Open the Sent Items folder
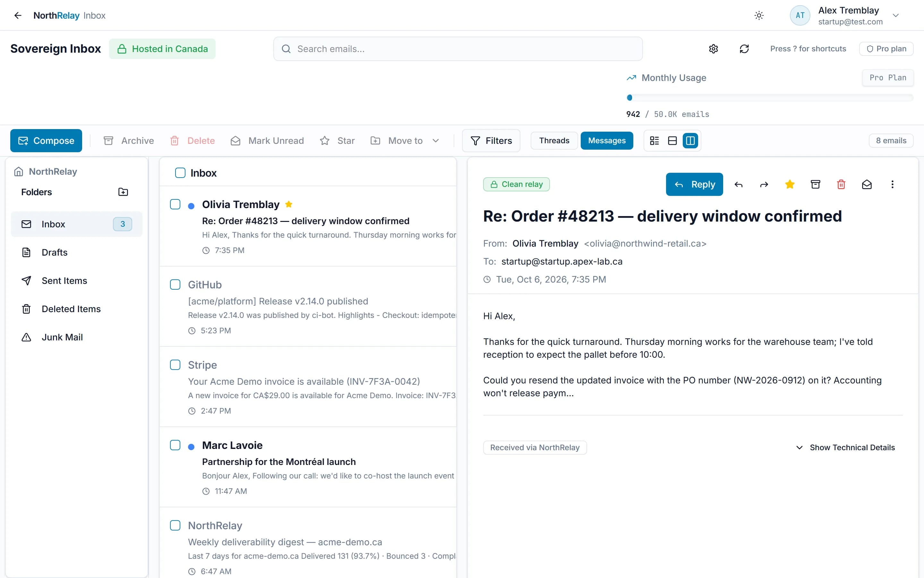 (76, 281)
